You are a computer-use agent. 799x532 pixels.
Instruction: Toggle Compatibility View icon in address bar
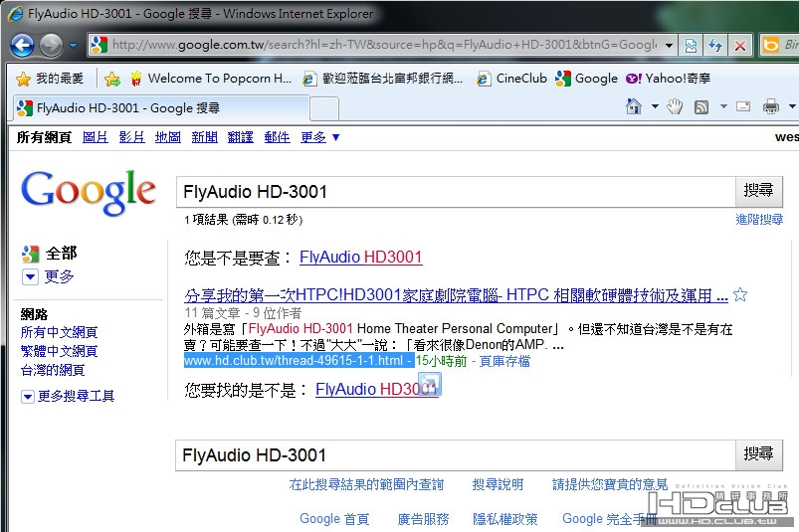[691, 46]
